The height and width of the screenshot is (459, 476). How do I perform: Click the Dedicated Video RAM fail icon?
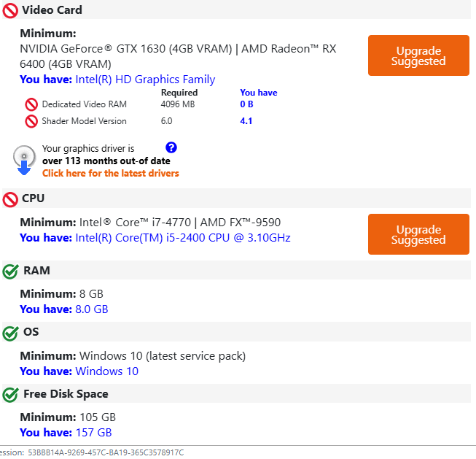pos(31,104)
